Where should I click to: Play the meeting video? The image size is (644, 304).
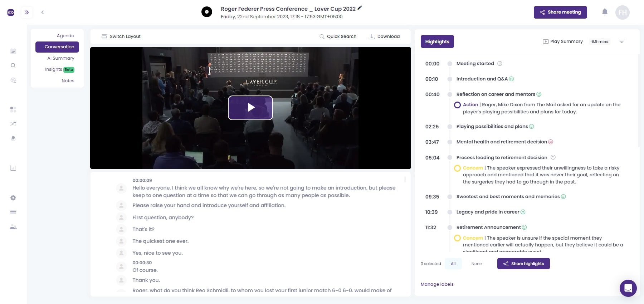point(250,108)
